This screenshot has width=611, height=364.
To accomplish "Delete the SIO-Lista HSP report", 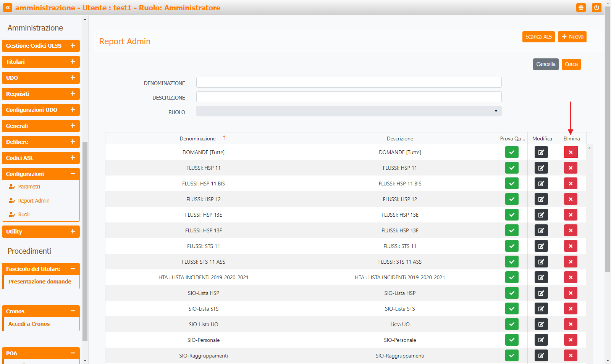I will click(x=571, y=293).
